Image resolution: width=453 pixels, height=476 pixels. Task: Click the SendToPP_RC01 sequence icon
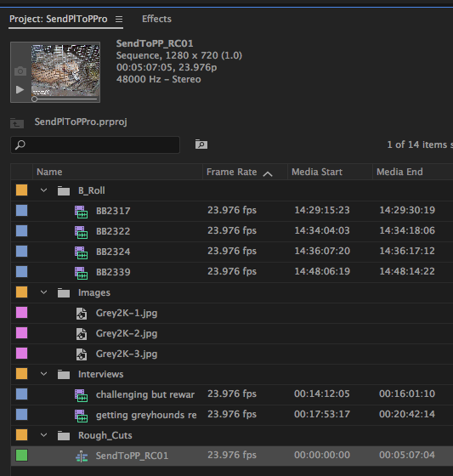point(82,456)
